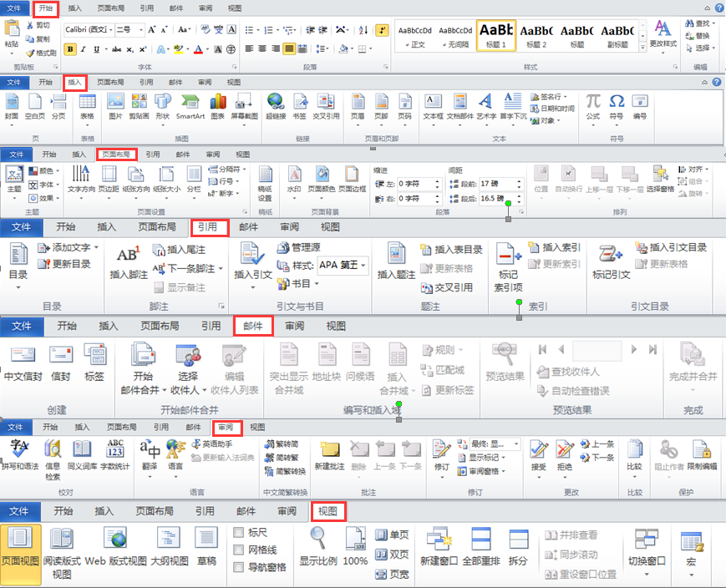Toggle Italic (I) formatting

[84, 49]
